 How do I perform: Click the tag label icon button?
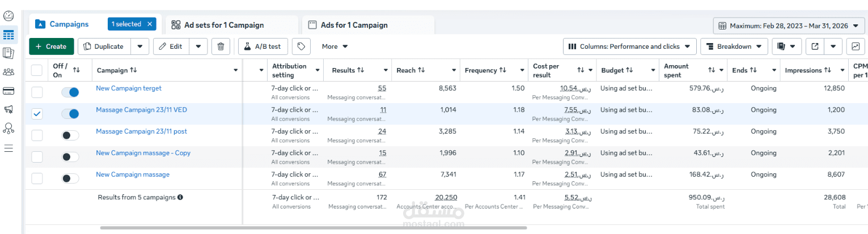pyautogui.click(x=302, y=46)
